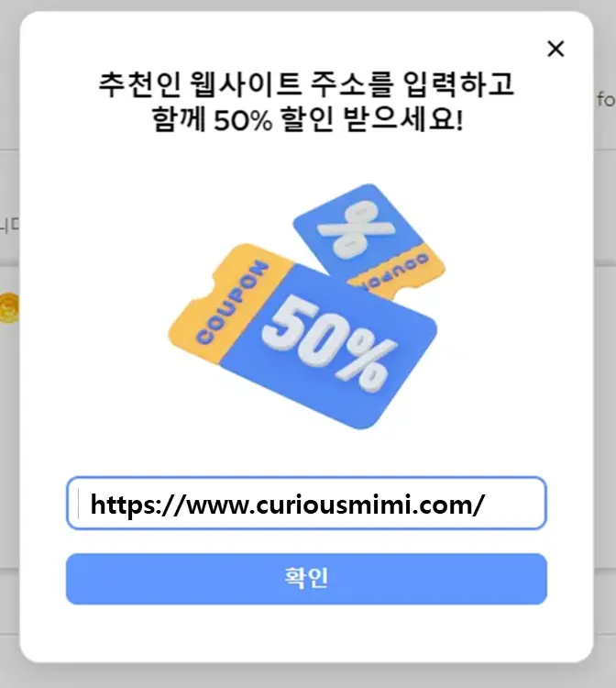
Task: Click heading line 추천인 웹사이트 주소를 입력하고
Action: click(306, 83)
